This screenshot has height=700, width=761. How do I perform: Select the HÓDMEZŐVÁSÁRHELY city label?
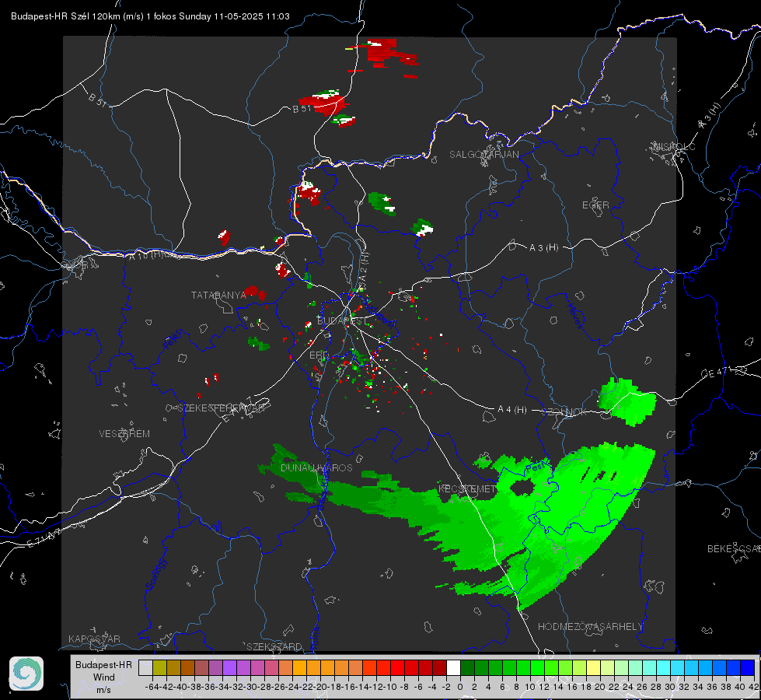(x=590, y=627)
